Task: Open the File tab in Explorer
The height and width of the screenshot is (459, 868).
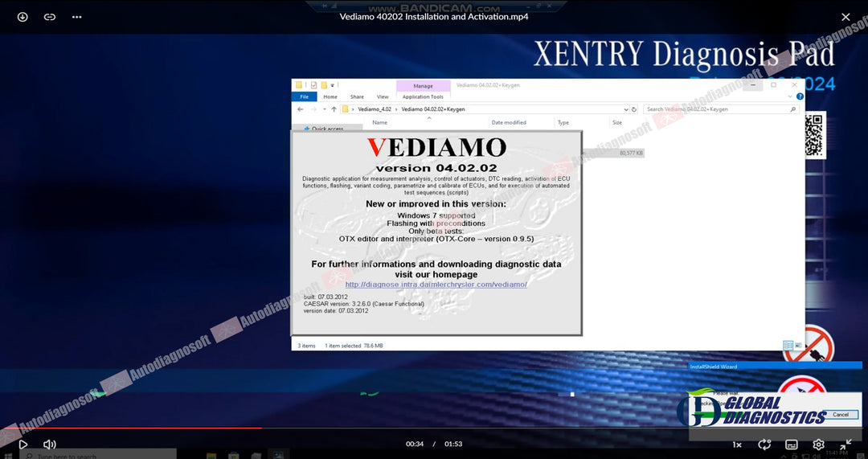Action: coord(304,96)
